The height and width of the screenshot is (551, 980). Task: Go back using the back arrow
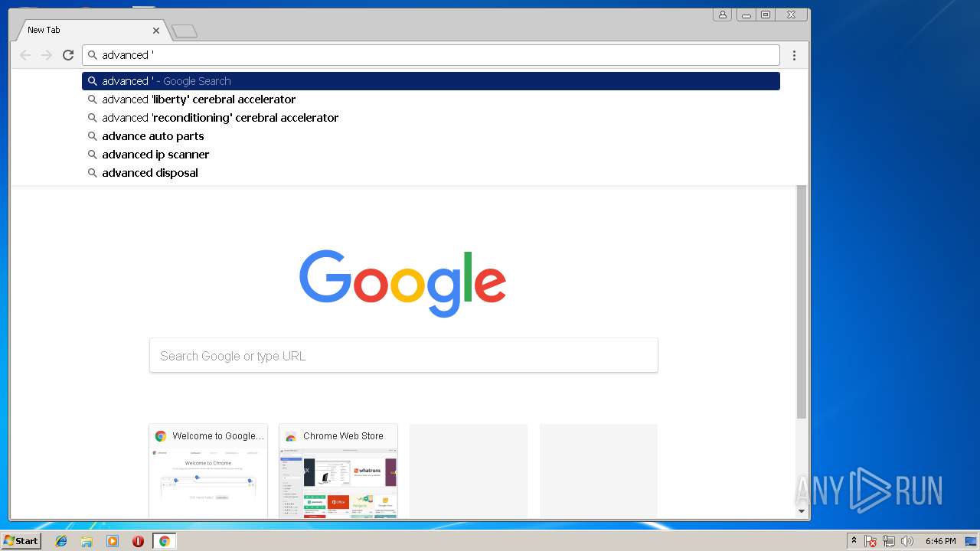[25, 55]
